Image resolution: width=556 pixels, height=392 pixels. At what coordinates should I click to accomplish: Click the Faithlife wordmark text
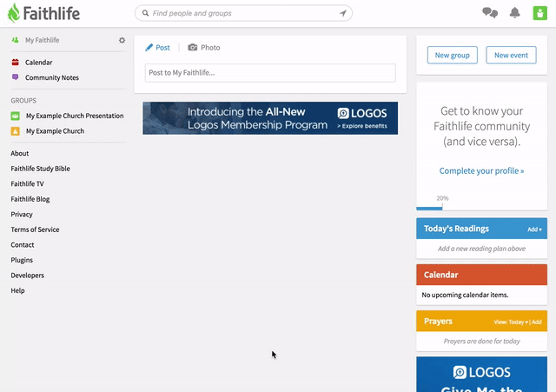click(51, 14)
